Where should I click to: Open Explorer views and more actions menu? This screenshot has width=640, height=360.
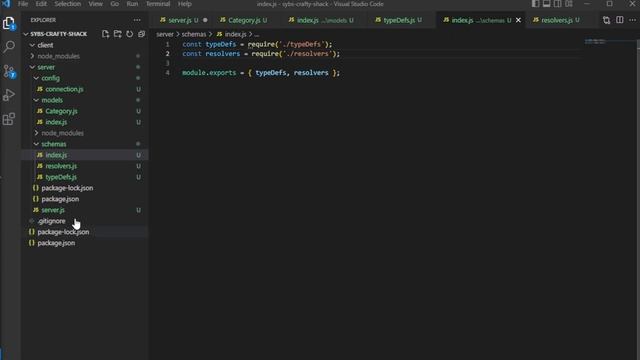tap(137, 20)
